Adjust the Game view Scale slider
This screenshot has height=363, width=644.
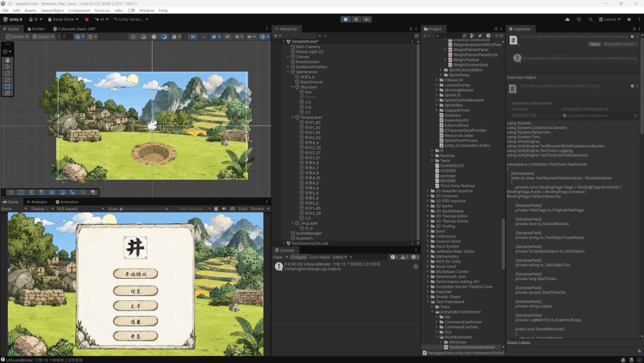point(142,209)
